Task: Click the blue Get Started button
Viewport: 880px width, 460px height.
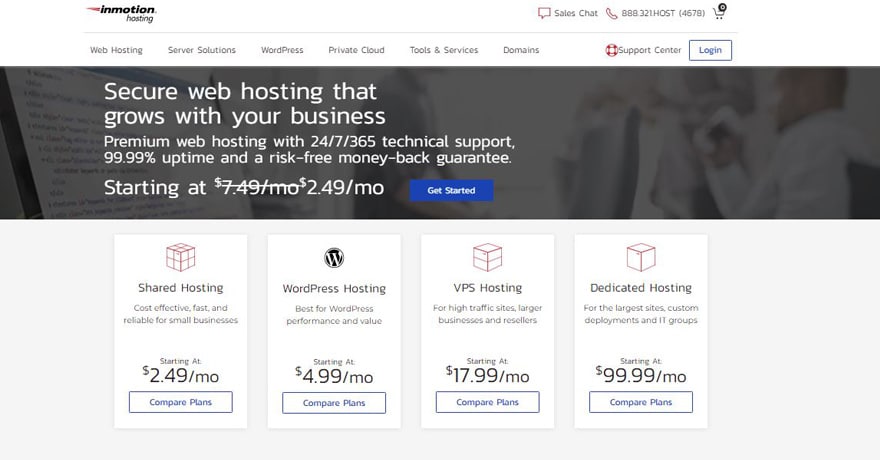Action: [x=451, y=190]
